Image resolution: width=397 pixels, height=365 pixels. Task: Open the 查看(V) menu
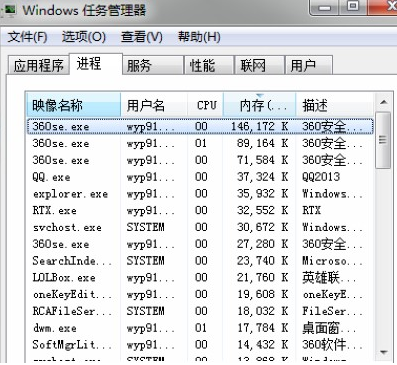142,37
